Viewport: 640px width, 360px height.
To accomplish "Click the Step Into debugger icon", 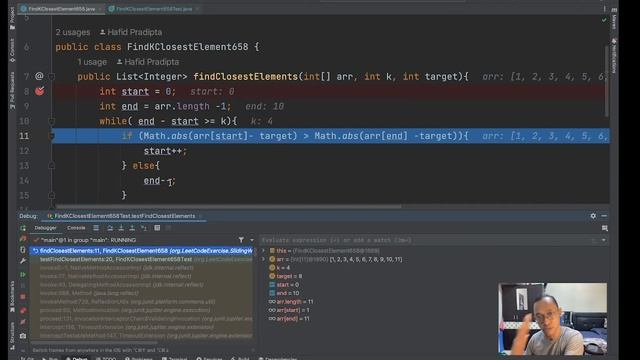I will click(121, 228).
